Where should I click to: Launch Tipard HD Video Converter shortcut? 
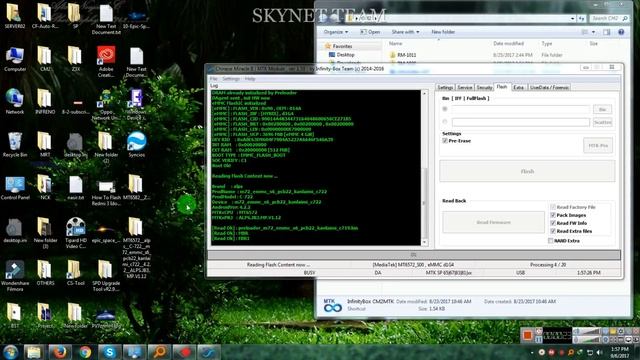click(x=76, y=233)
